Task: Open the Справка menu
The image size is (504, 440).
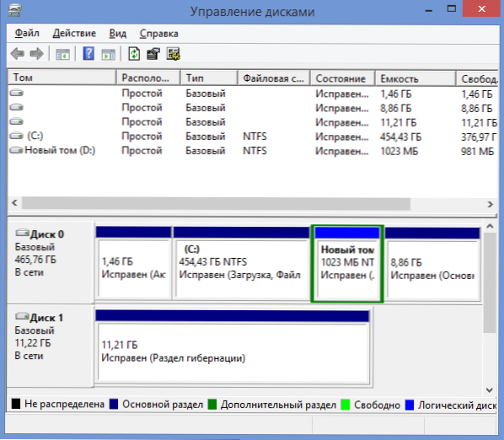Action: (158, 34)
